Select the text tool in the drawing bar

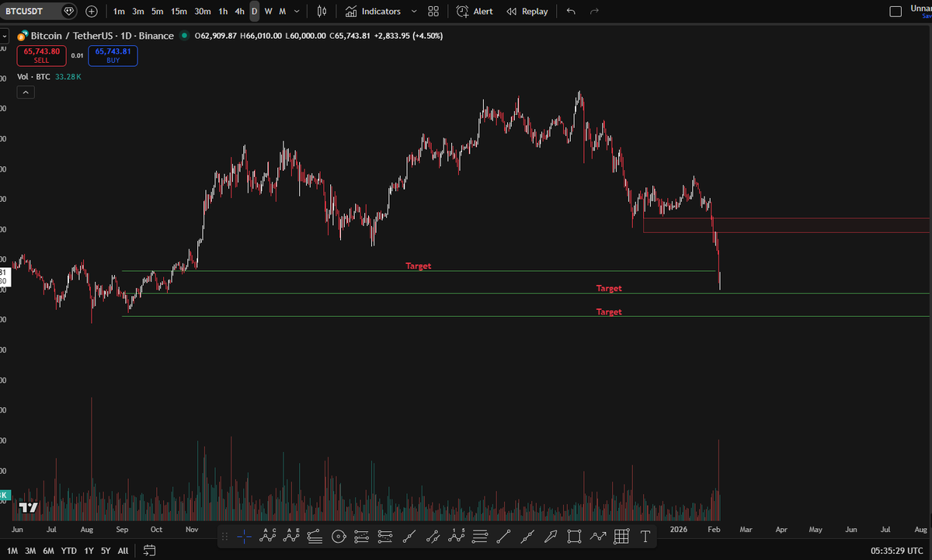click(644, 537)
